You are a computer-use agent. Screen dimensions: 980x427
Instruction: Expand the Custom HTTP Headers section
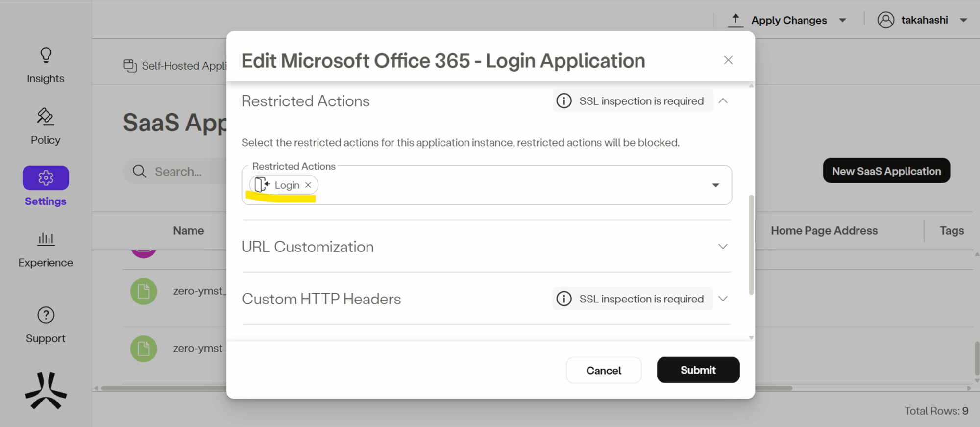(723, 299)
